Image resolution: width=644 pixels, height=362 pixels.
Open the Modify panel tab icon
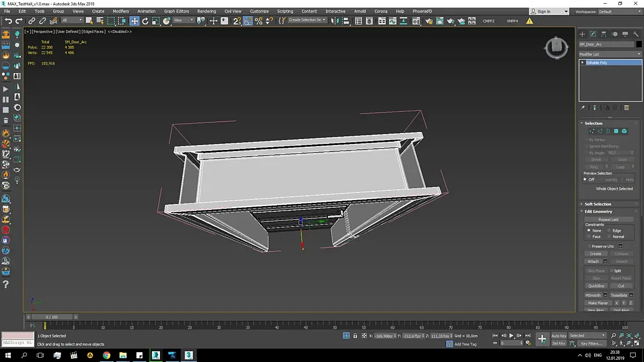click(x=593, y=34)
